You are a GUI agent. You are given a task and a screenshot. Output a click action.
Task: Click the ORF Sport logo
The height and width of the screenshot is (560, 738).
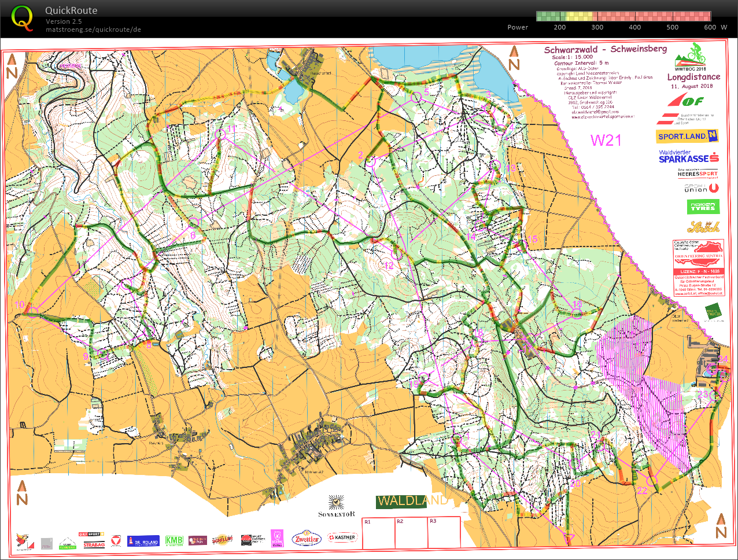click(93, 535)
